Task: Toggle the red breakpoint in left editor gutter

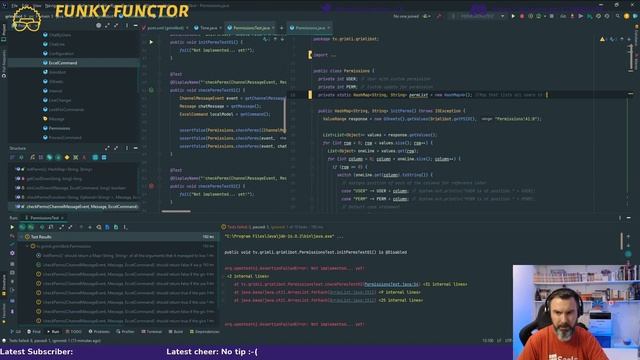Action: coord(151,186)
